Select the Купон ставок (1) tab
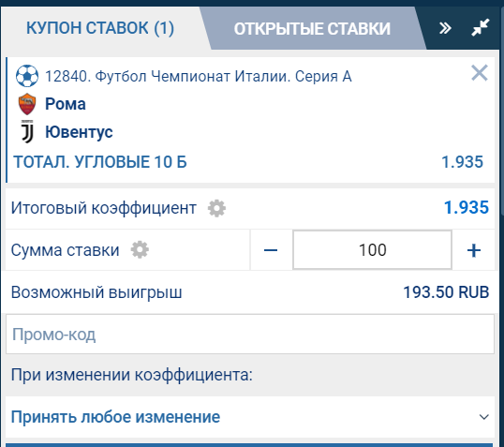The height and width of the screenshot is (447, 504). coord(100,28)
